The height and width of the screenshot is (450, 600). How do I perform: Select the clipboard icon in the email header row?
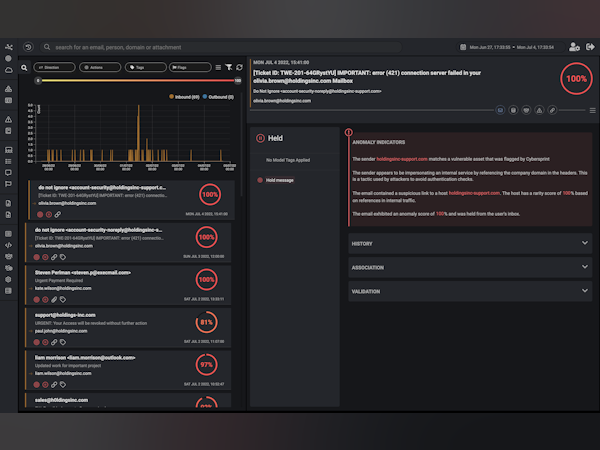coord(513,110)
